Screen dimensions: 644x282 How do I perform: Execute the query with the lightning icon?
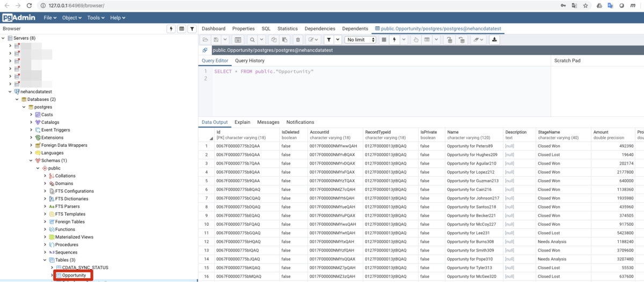point(395,40)
